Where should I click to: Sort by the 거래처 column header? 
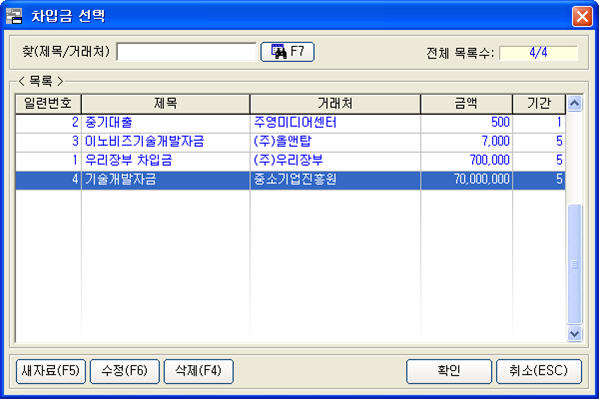[x=335, y=104]
